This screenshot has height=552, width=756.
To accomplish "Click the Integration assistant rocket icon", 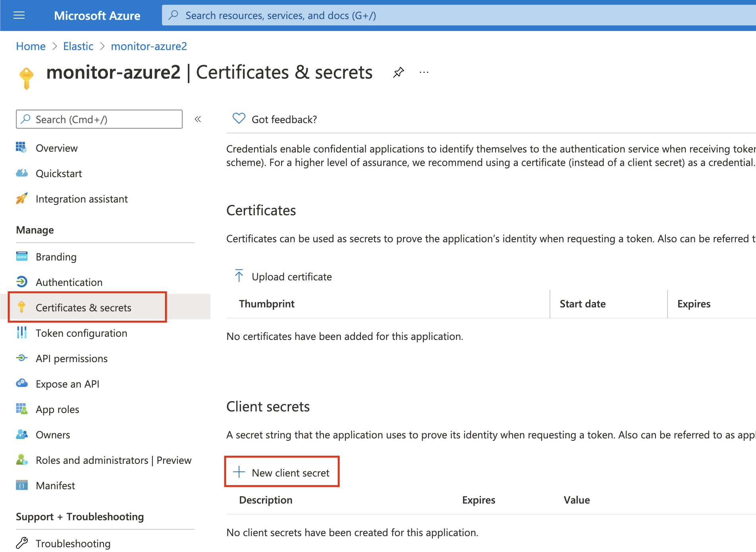I will coord(22,199).
